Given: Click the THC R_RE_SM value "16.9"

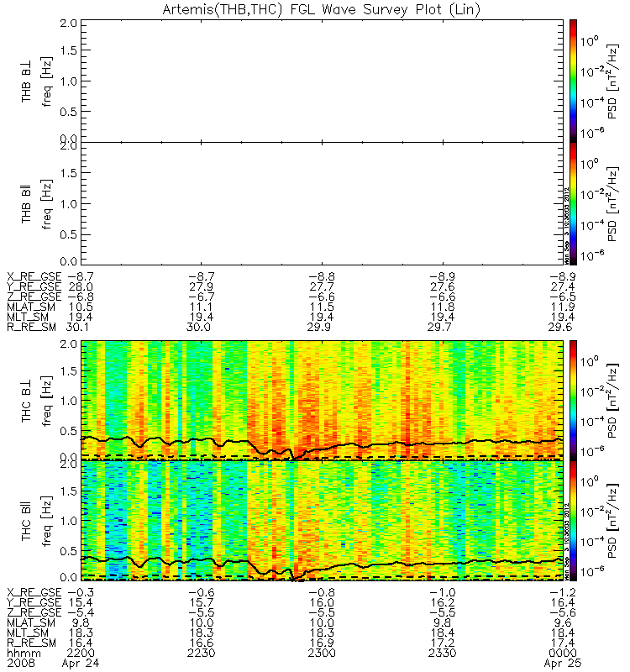Looking at the screenshot, I should (322, 643).
